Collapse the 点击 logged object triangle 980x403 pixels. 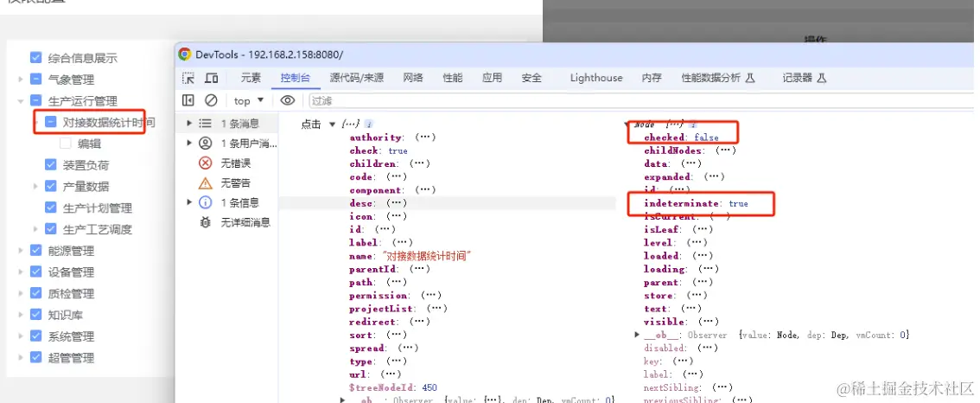tap(332, 125)
